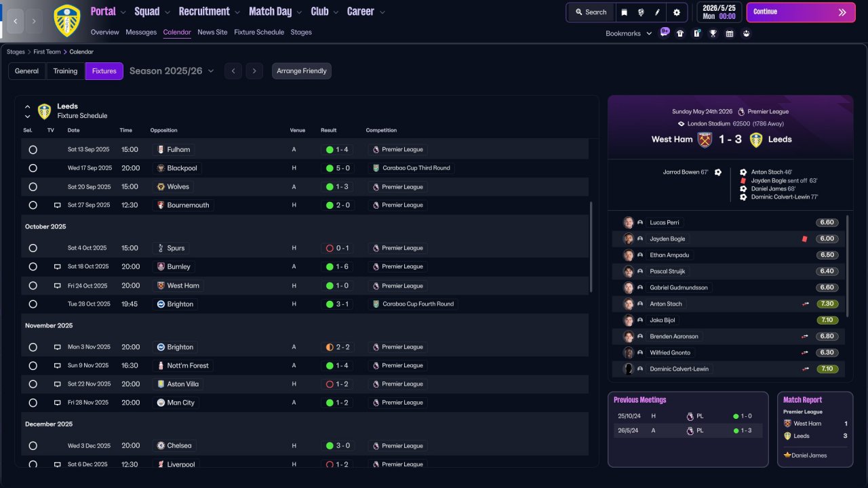
Task: Go forward with the right arrow navigation button
Action: [x=34, y=21]
